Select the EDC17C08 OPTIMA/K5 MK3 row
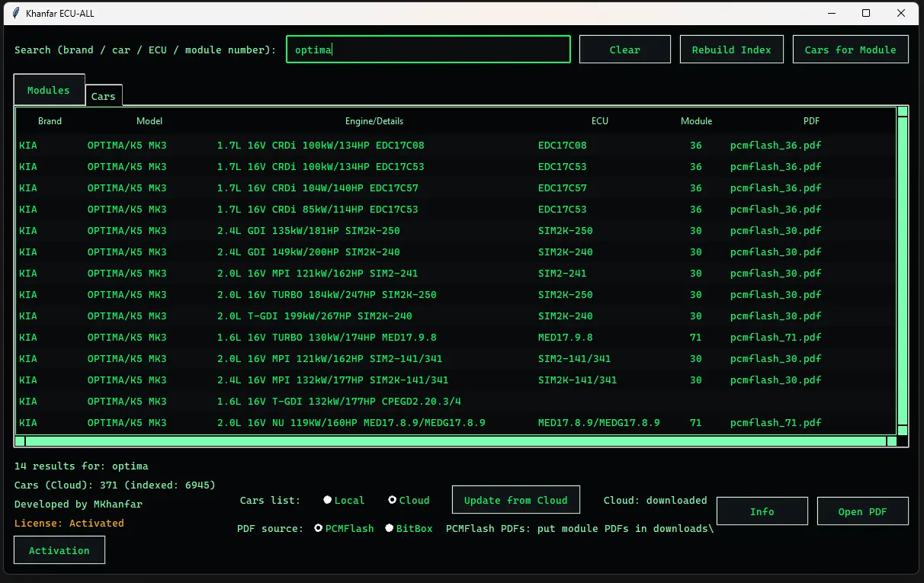This screenshot has width=924, height=583. pos(305,145)
